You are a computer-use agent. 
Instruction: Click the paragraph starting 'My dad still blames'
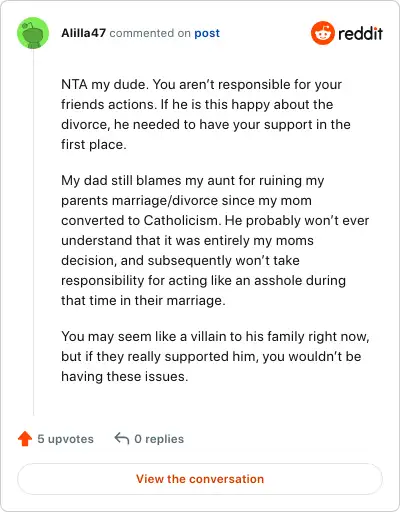pos(215,240)
